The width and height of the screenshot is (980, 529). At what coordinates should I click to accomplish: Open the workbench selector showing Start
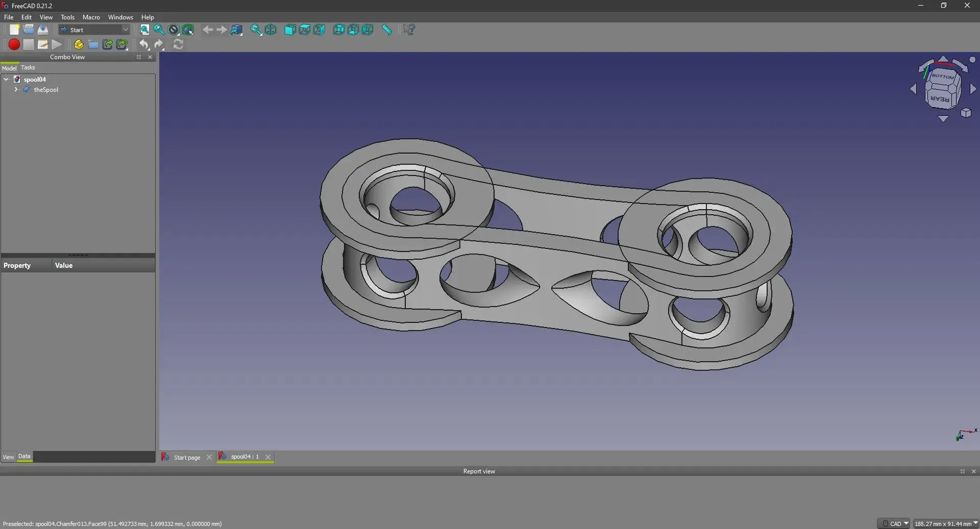coord(94,30)
